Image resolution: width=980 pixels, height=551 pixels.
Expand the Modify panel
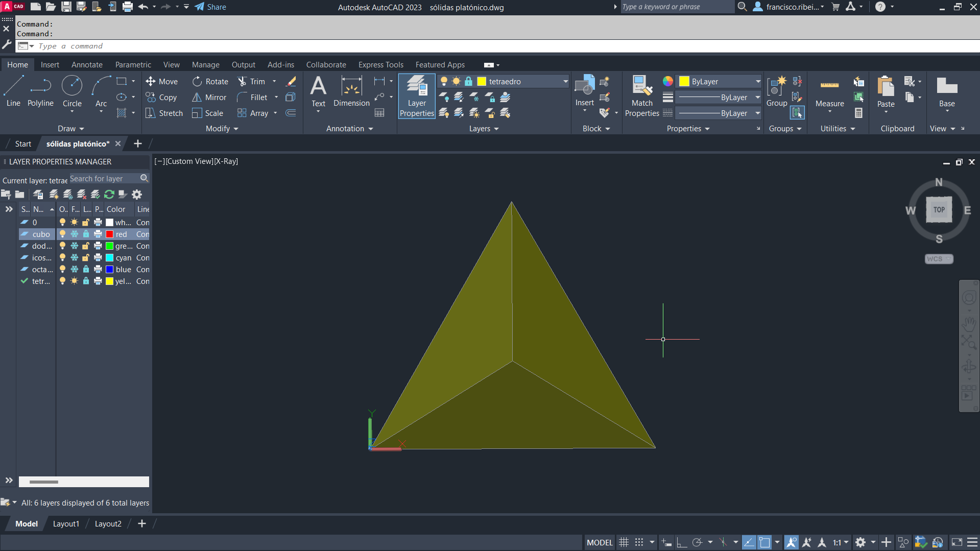point(222,129)
